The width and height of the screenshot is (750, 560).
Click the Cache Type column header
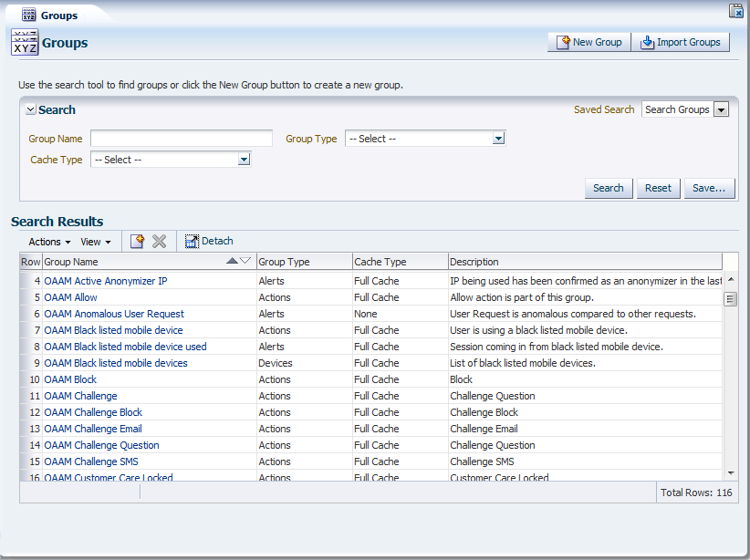(401, 262)
